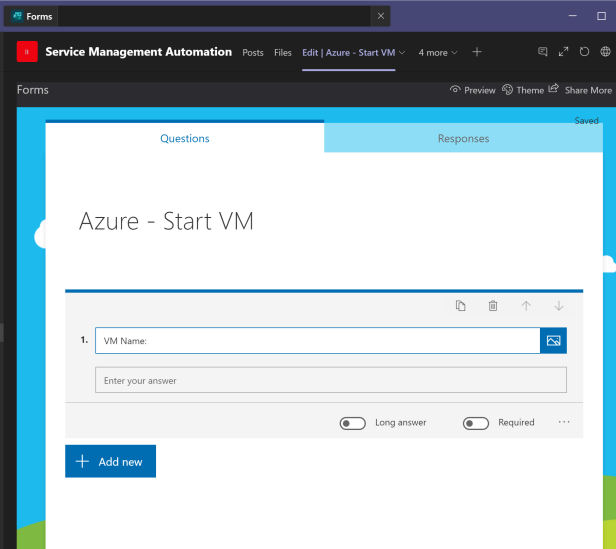Viewport: 616px width, 549px height.
Task: Click the Forms app icon in title bar
Action: click(x=17, y=16)
